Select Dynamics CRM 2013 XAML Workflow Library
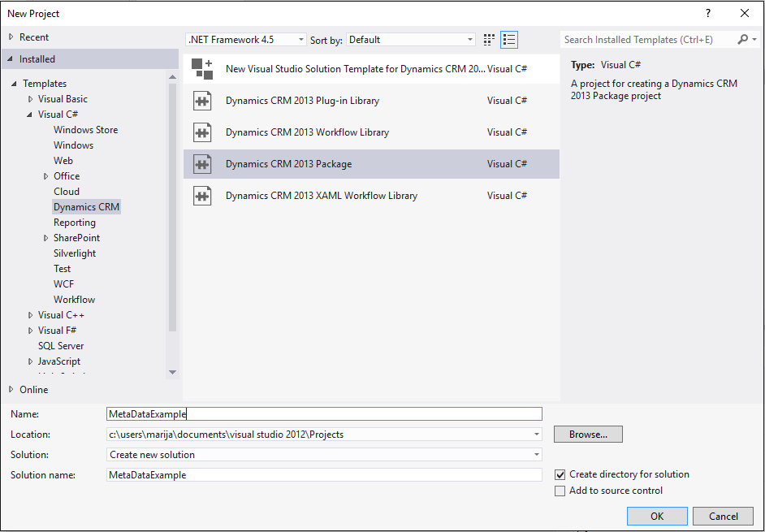The height and width of the screenshot is (532, 765). coord(371,196)
